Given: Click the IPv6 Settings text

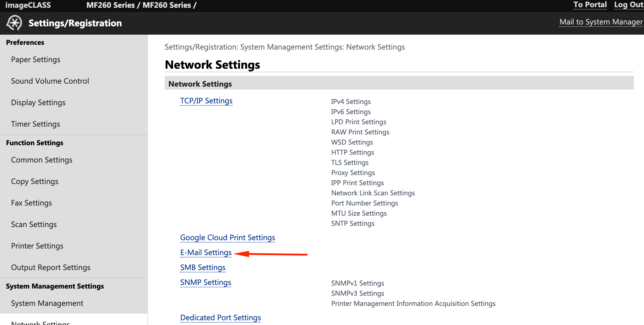Looking at the screenshot, I should pos(351,112).
